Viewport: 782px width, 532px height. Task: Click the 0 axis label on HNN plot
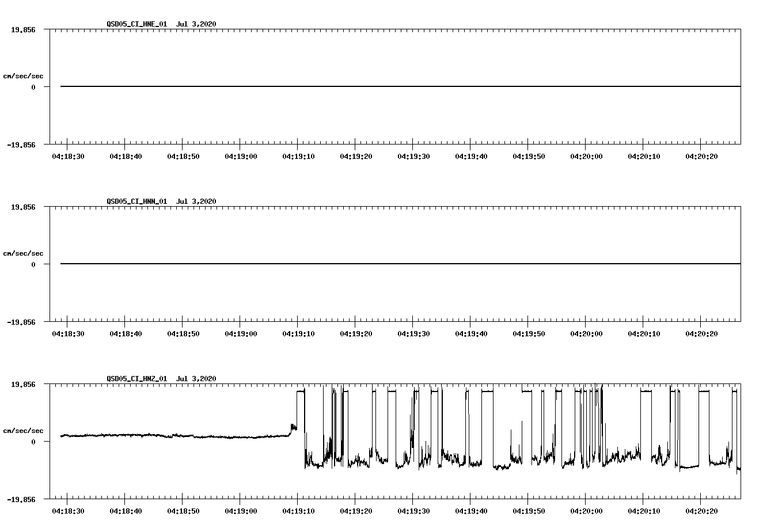click(33, 265)
